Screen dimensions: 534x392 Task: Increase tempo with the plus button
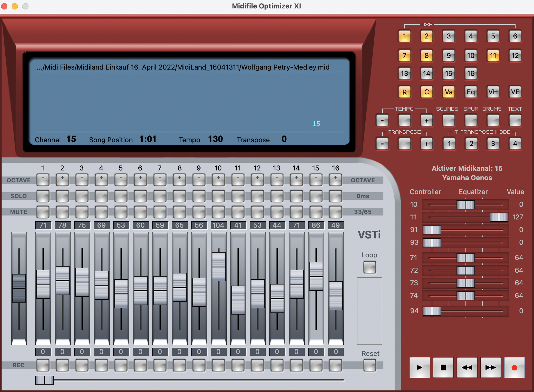pyautogui.click(x=426, y=121)
